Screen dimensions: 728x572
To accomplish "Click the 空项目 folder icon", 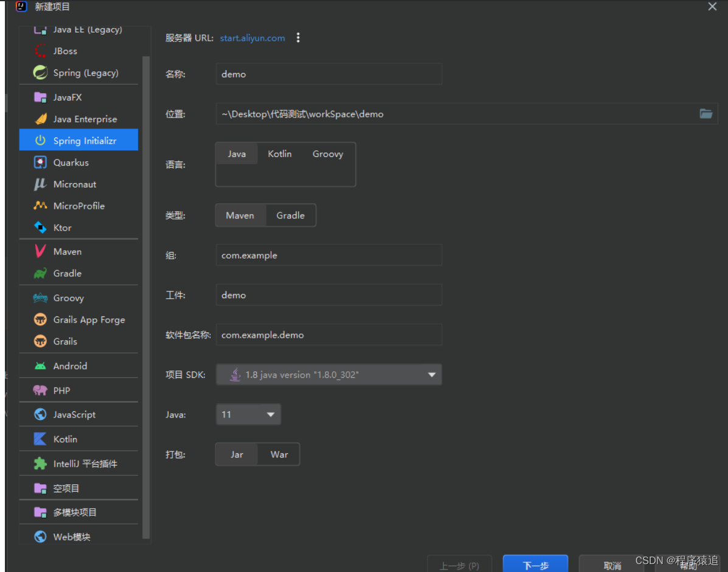I will 40,489.
